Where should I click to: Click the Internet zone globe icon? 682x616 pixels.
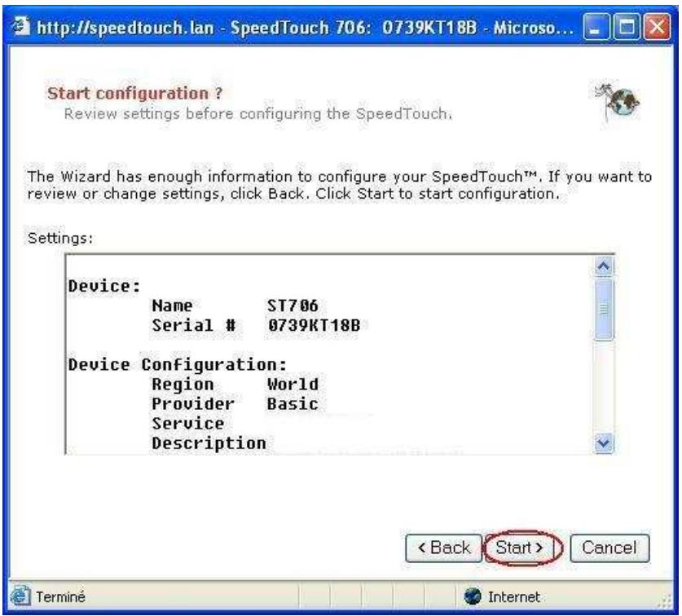pyautogui.click(x=473, y=596)
